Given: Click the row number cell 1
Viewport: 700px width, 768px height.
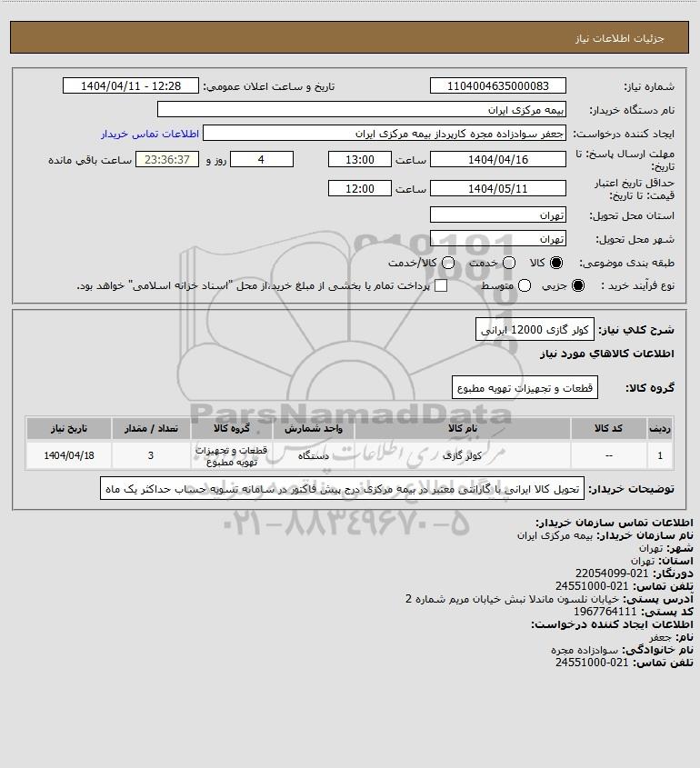Looking at the screenshot, I should pos(660,455).
